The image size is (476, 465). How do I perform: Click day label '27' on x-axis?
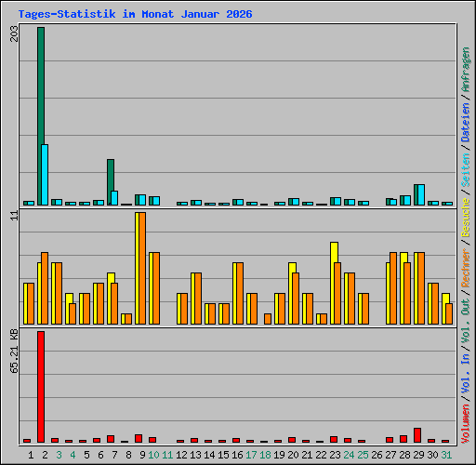coord(390,455)
